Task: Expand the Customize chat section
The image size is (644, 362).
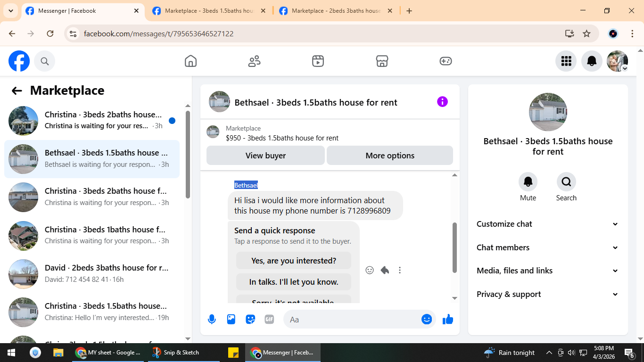Action: [548, 224]
